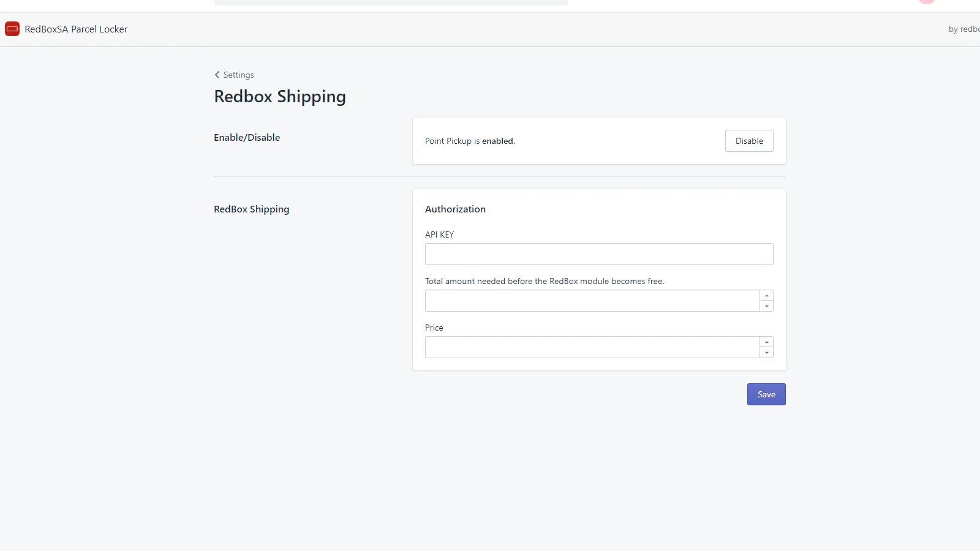The width and height of the screenshot is (980, 551).
Task: Click the RedBoxSA Parcel Locker app icon
Action: [12, 29]
